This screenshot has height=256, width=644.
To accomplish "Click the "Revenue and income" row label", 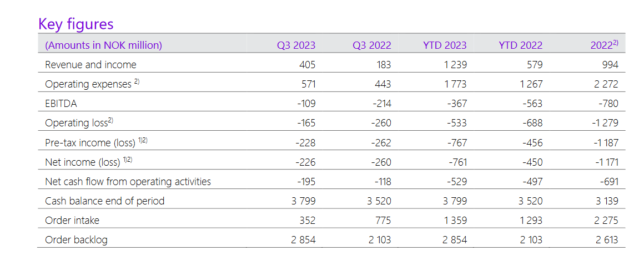I will click(90, 65).
